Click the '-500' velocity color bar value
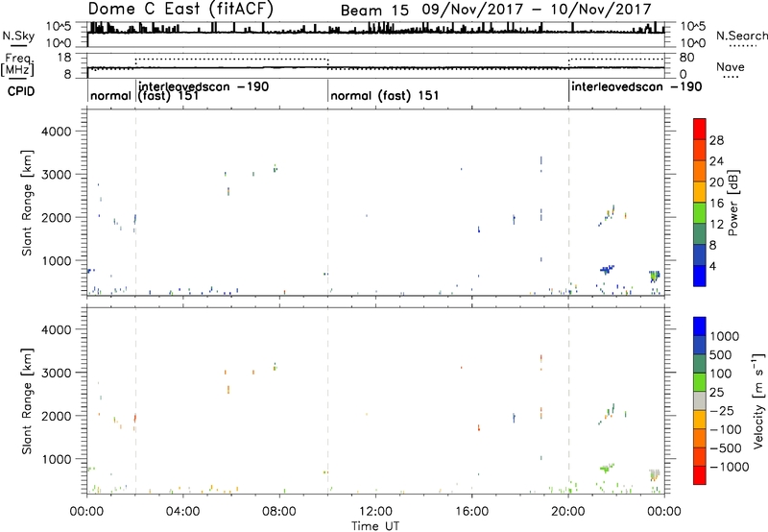768x532 pixels. point(726,447)
